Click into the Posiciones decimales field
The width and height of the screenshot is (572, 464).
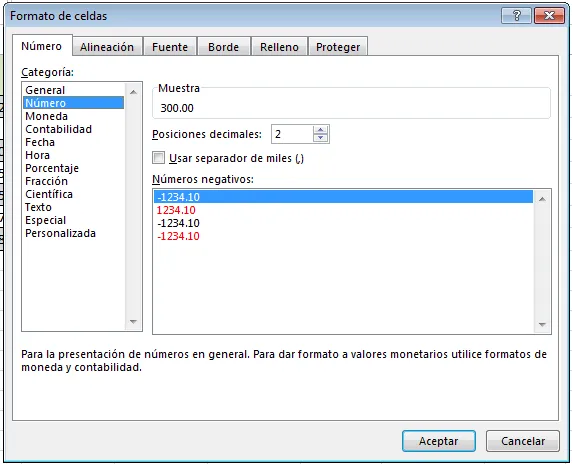pos(292,134)
